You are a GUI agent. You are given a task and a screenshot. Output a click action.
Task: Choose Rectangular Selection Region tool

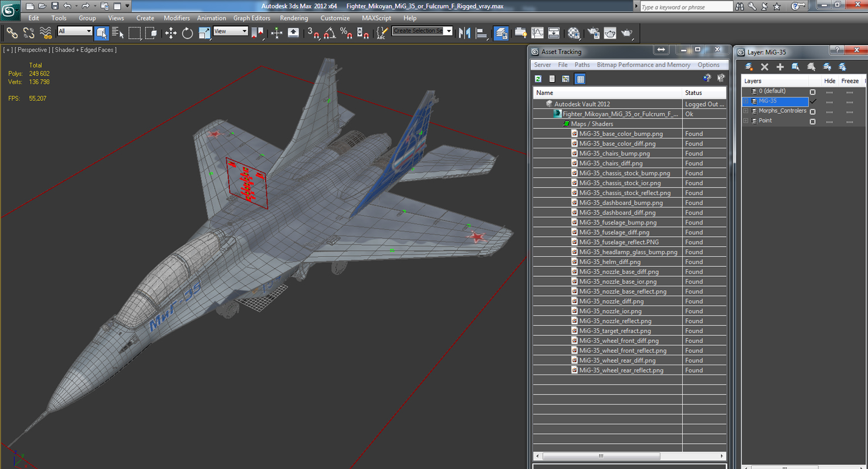(135, 33)
